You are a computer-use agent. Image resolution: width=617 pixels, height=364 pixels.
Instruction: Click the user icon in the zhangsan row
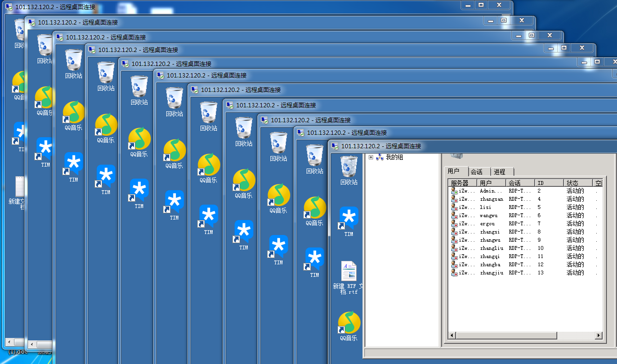(x=454, y=199)
